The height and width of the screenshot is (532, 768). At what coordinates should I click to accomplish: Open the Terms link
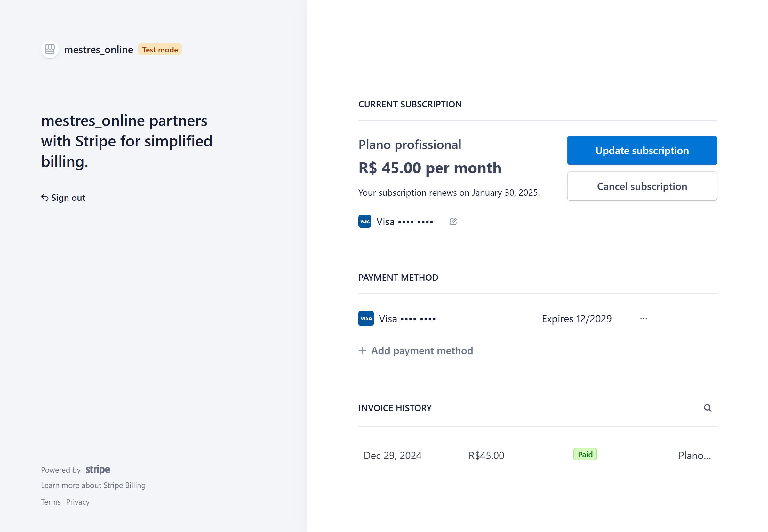[51, 502]
